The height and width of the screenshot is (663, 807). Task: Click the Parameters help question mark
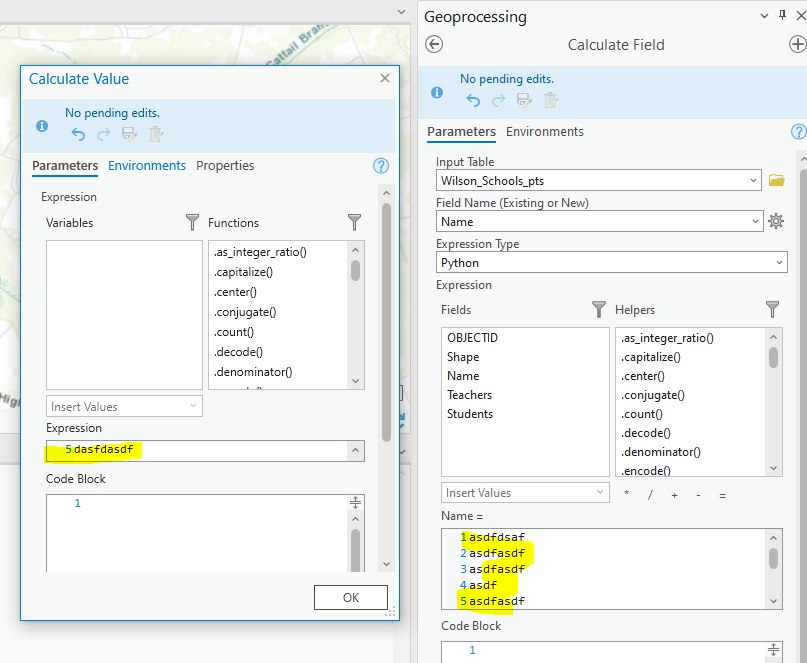coord(797,131)
